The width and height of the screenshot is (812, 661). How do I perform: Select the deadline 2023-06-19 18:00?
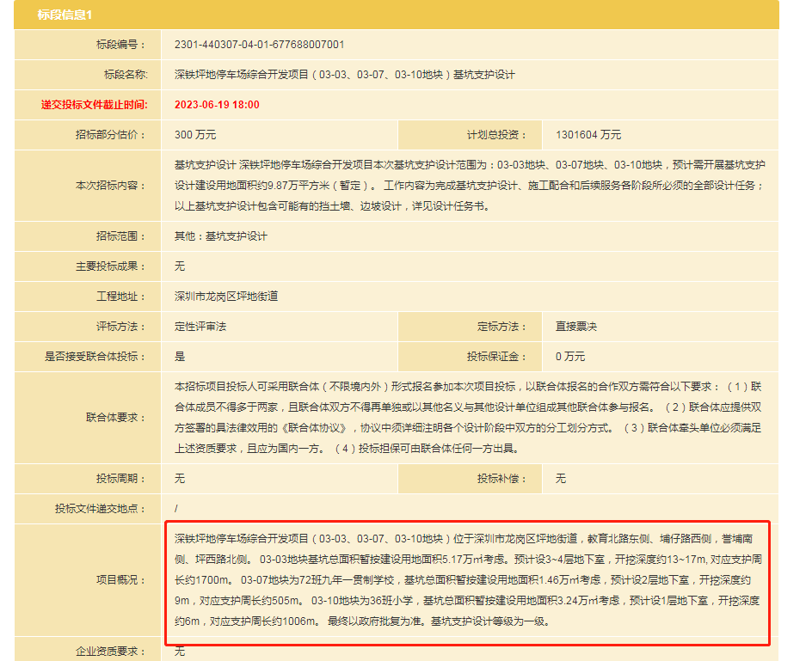pyautogui.click(x=217, y=105)
